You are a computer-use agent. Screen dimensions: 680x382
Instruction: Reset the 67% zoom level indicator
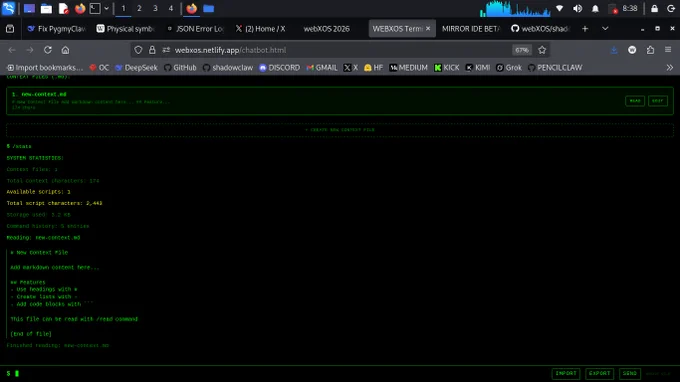[522, 50]
